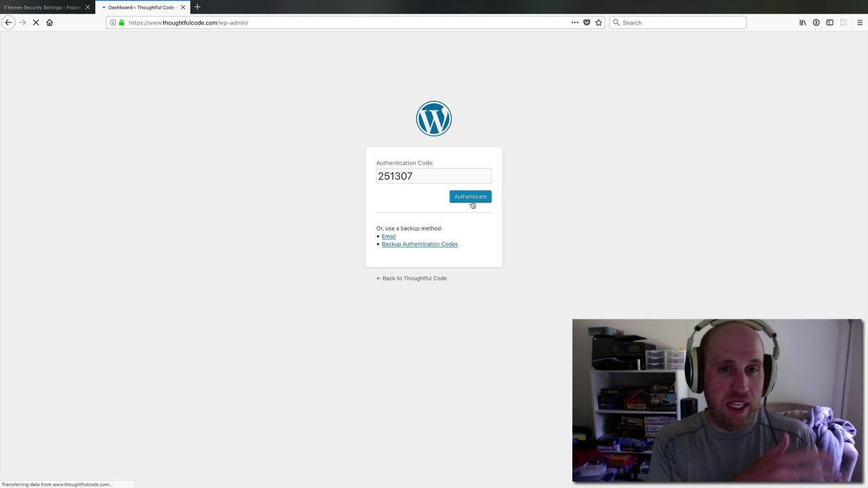Viewport: 868px width, 488px height.
Task: Switch to the iThemes Security Settings tab
Action: point(42,7)
